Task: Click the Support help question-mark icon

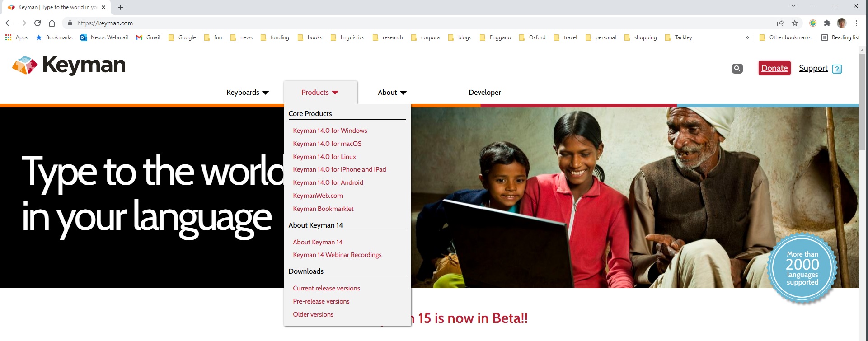Action: 837,69
